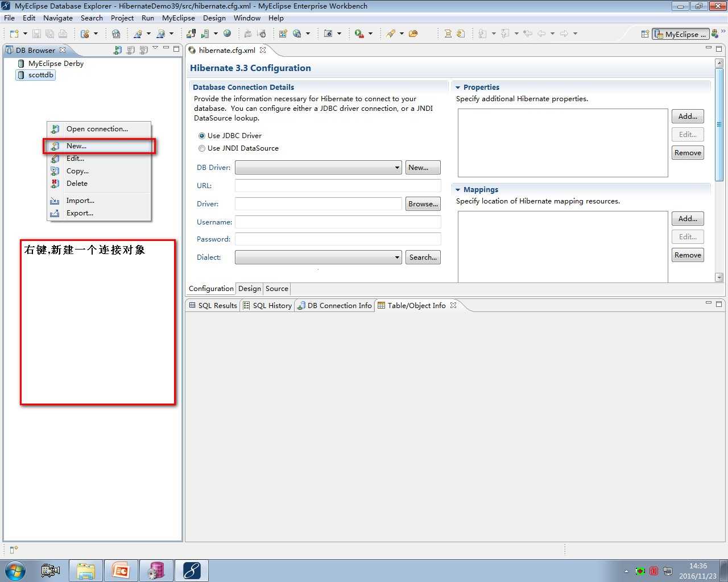Click the Print toolbar icon
This screenshot has width=728, height=582.
click(x=63, y=34)
